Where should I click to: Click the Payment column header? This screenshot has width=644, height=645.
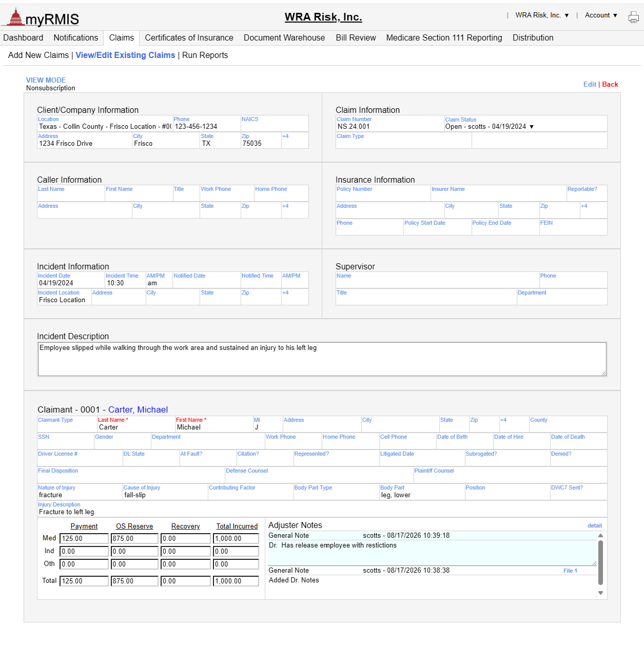coord(84,526)
